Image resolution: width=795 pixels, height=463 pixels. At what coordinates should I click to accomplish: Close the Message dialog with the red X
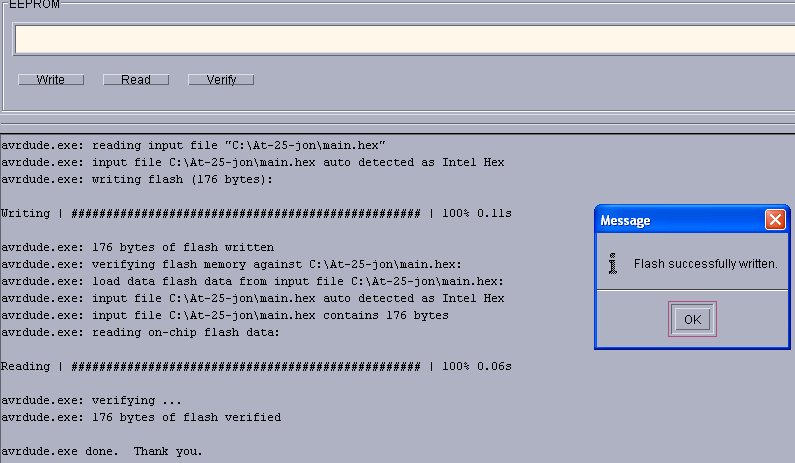(775, 220)
